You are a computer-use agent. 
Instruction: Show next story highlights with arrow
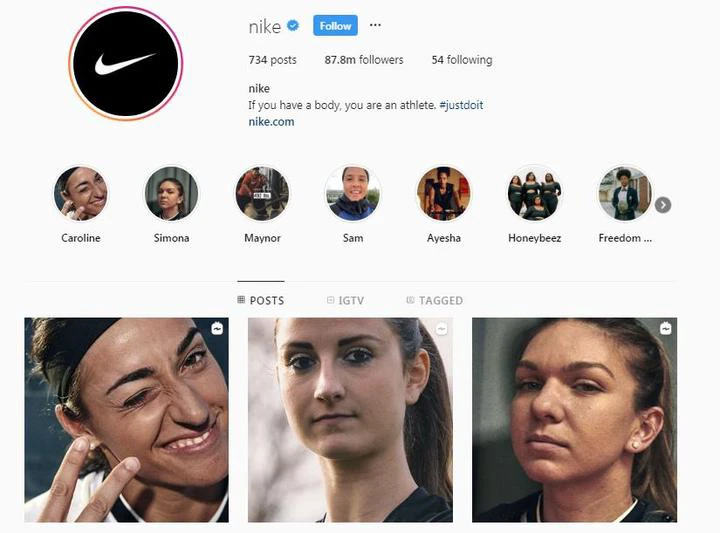tap(663, 205)
